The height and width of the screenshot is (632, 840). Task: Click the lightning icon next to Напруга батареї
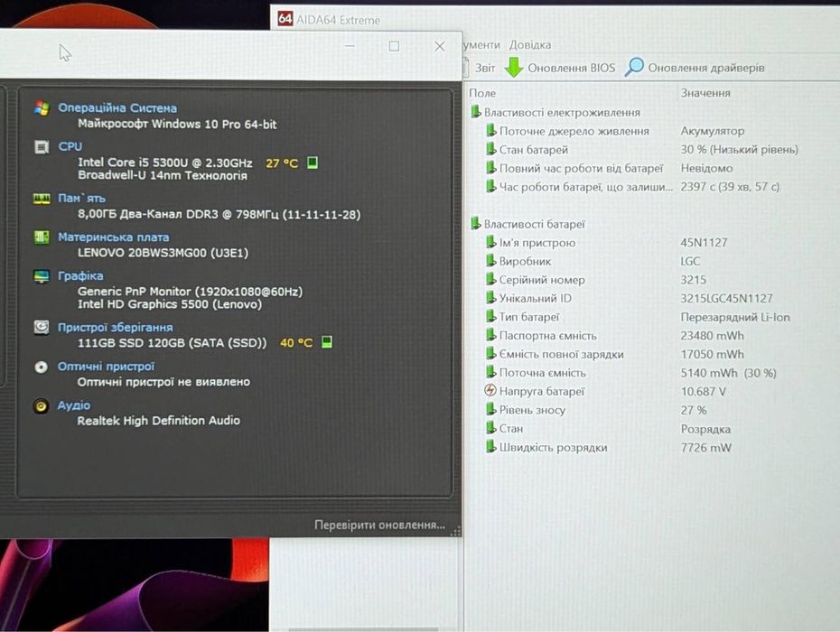click(490, 391)
